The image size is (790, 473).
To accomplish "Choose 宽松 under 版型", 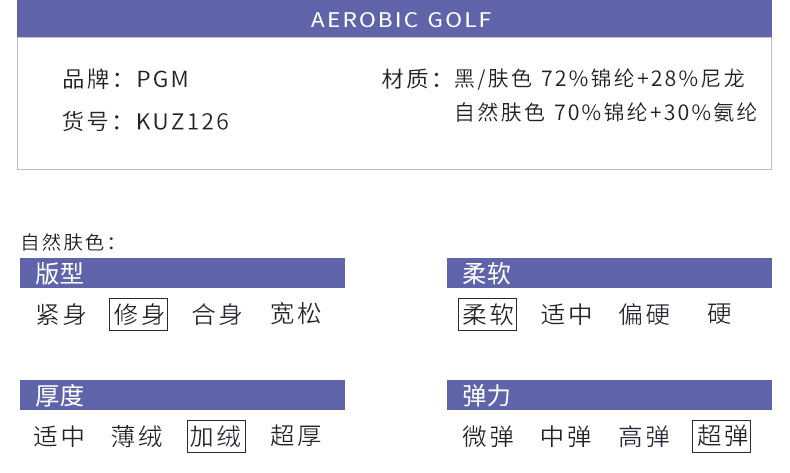I will 296,314.
